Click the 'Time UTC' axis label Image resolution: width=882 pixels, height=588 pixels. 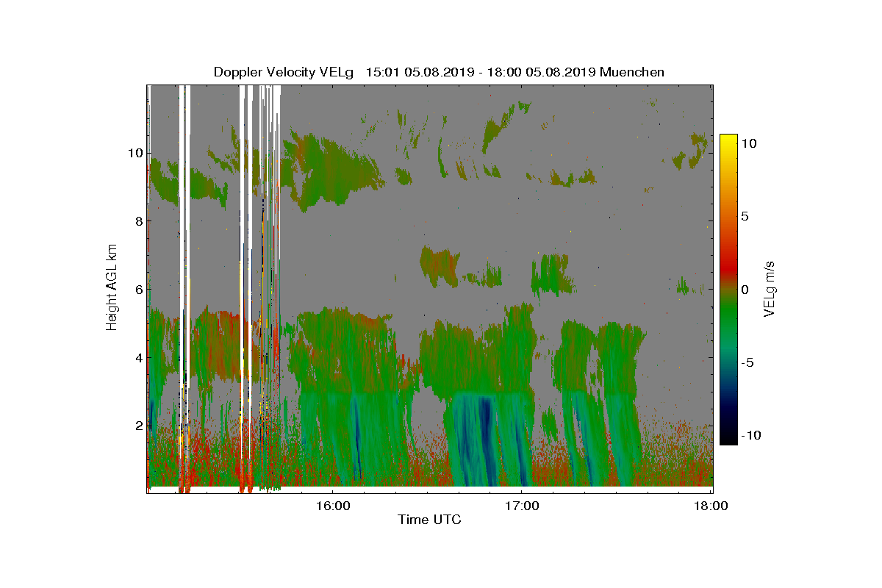tap(430, 520)
